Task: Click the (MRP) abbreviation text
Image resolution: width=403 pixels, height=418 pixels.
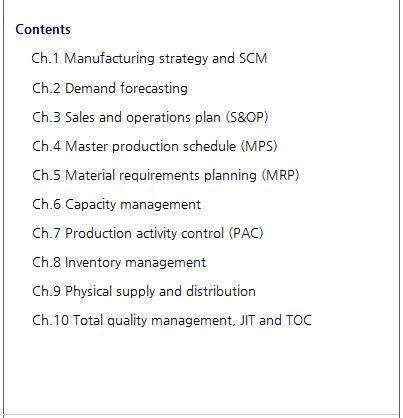Action: [281, 175]
